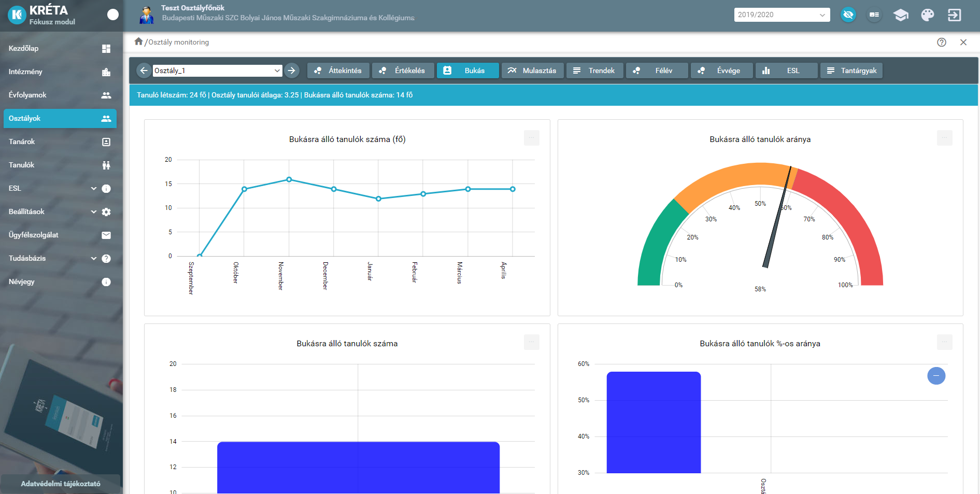Expand the ESL sidebar submenu chevron
The image size is (980, 494).
[x=94, y=188]
